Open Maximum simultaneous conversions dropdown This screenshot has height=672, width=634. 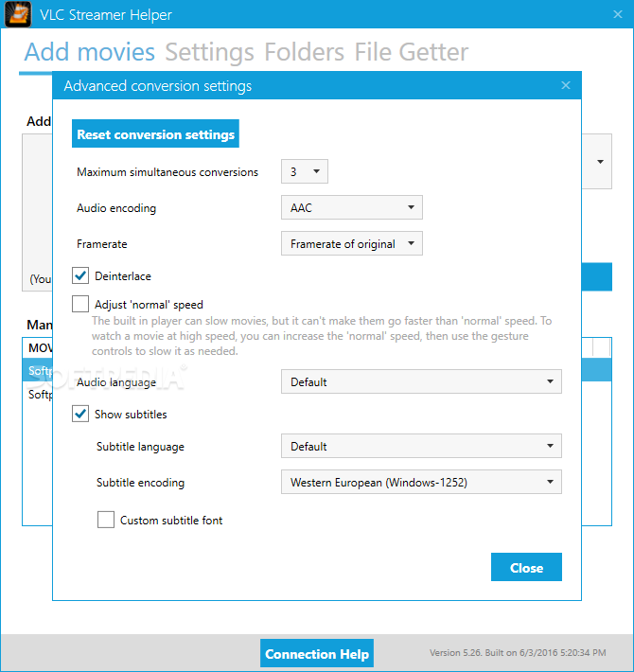(304, 171)
